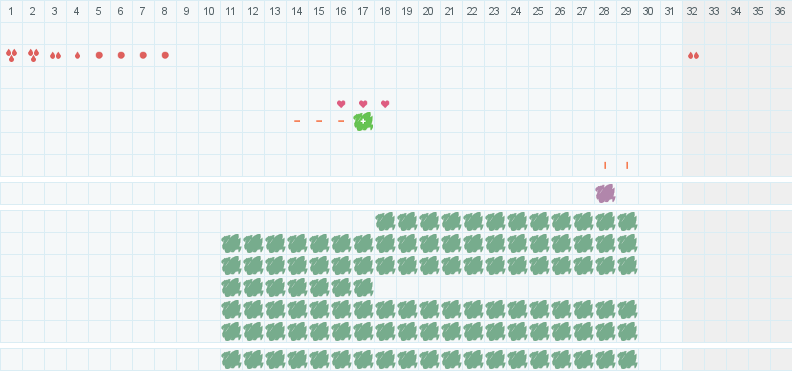The height and width of the screenshot is (371, 792).
Task: Select the spotting dot on day 8
Action: [165, 55]
